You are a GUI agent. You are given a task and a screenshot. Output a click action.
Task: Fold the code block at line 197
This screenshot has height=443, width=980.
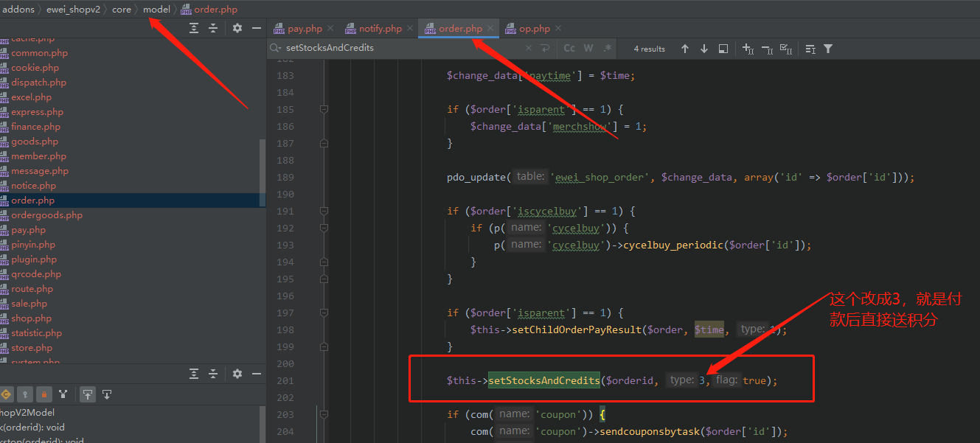click(324, 313)
